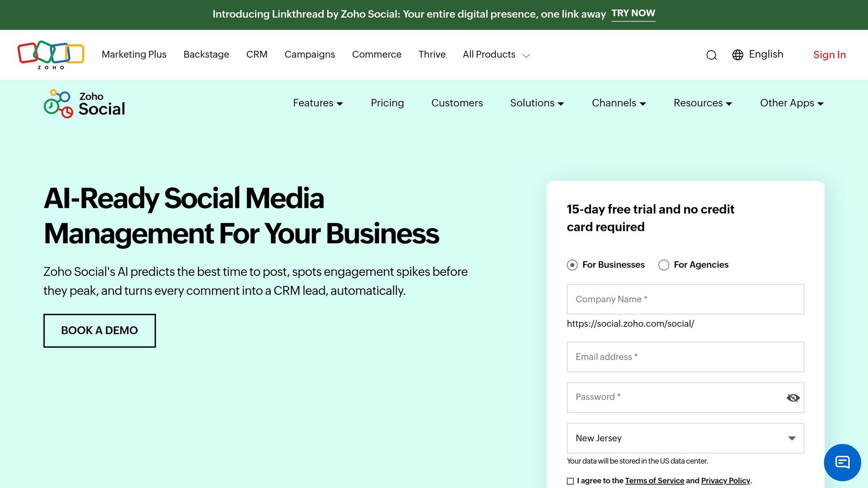868x488 pixels.
Task: Open CRM in top navigation
Action: coord(257,55)
